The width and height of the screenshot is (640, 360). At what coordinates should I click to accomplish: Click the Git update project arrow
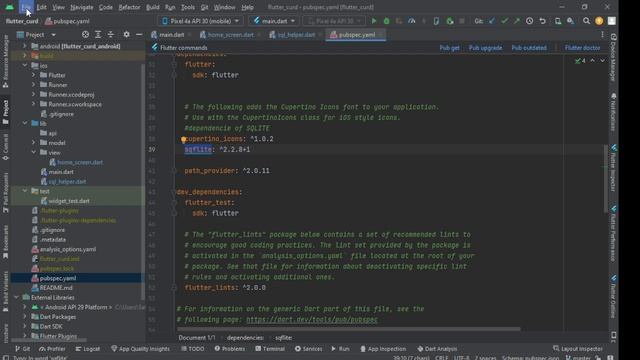click(492, 21)
